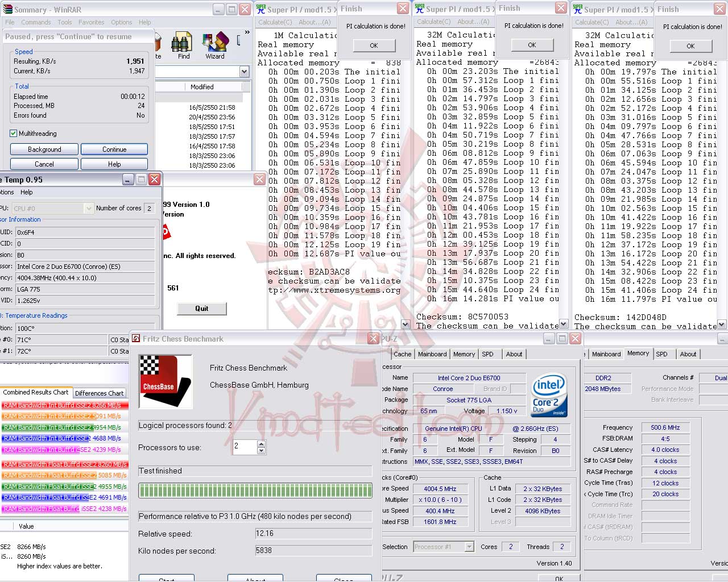Open the About tab in the rightmost CPU-Z memory window
This screenshot has height=582, width=728.
pos(688,354)
